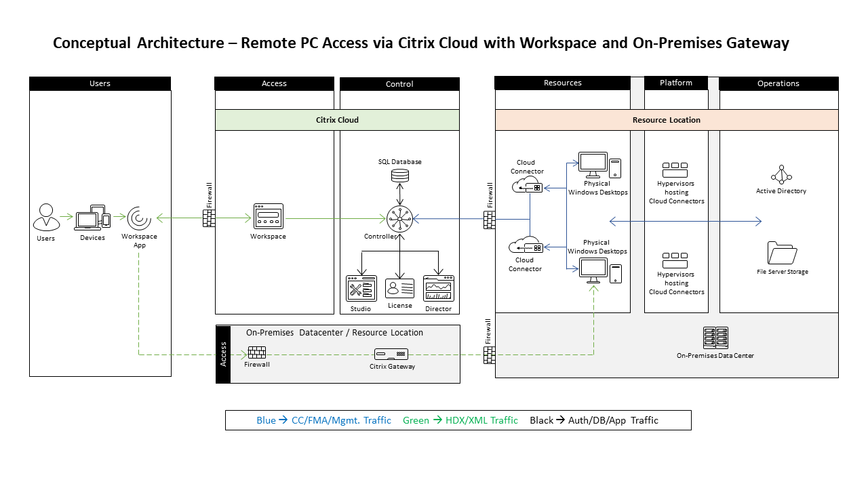
Task: Click the upper Cloud Connector icon
Action: pyautogui.click(x=527, y=184)
